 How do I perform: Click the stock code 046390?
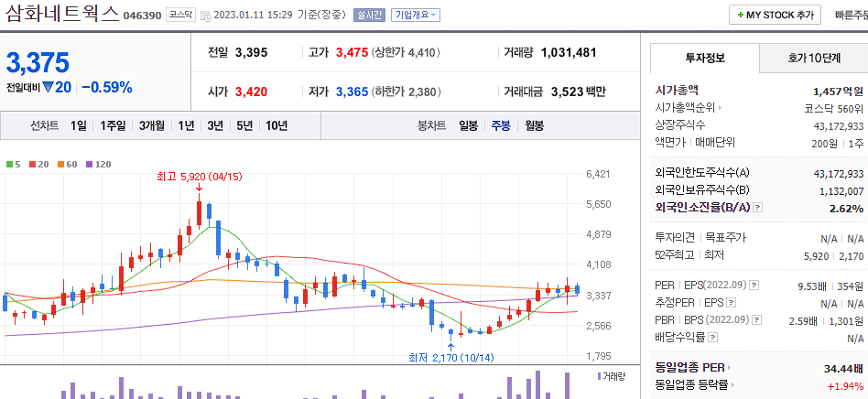[142, 16]
